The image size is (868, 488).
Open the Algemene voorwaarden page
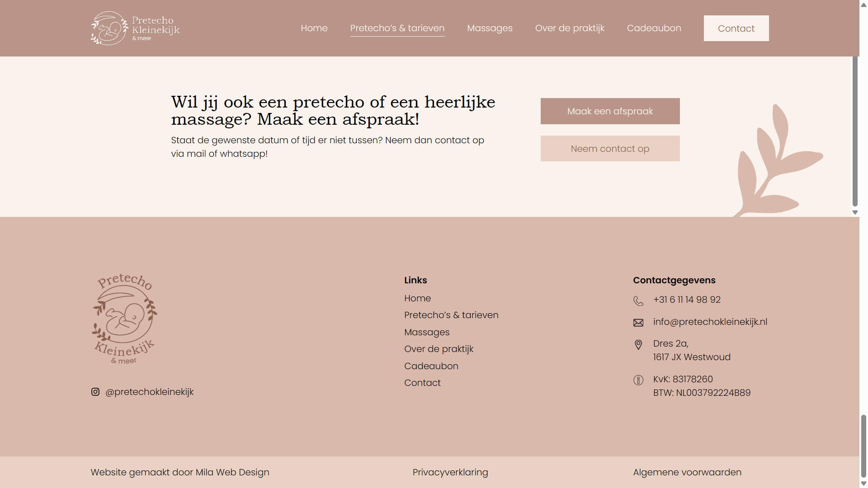coord(687,472)
